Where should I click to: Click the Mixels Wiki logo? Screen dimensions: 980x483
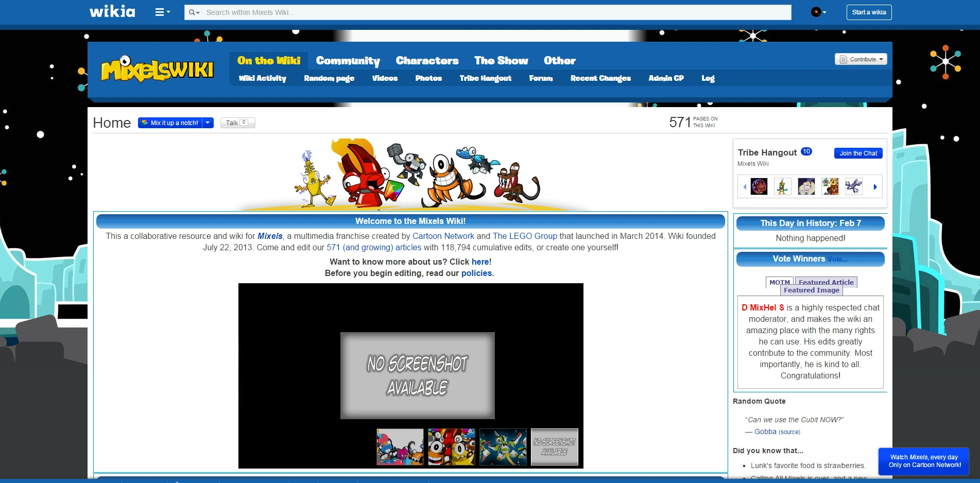coord(157,69)
